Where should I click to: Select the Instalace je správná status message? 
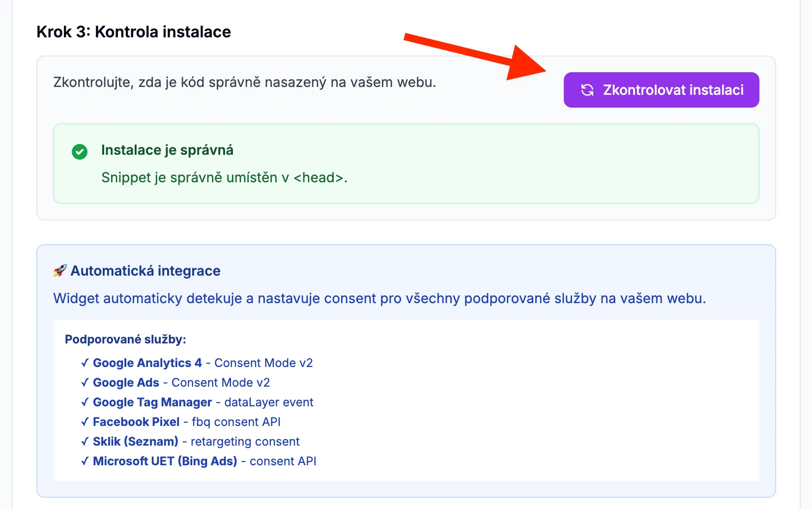[x=168, y=150]
